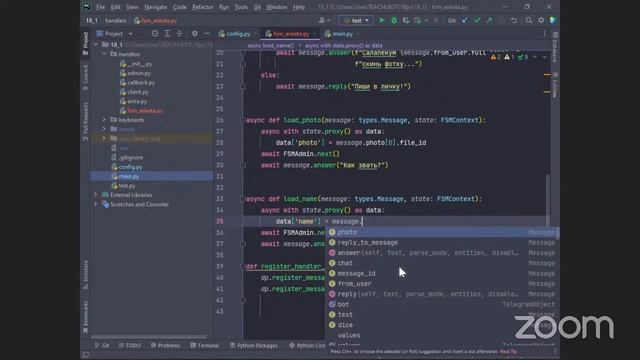Open the TODO tool window
Image resolution: width=640 pixels, height=360 pixels.
130,345
